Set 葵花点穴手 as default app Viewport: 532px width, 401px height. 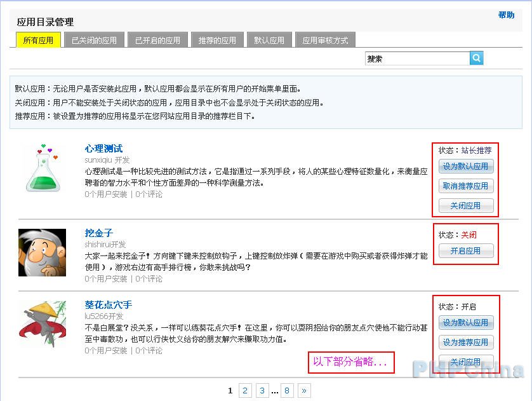(x=465, y=322)
